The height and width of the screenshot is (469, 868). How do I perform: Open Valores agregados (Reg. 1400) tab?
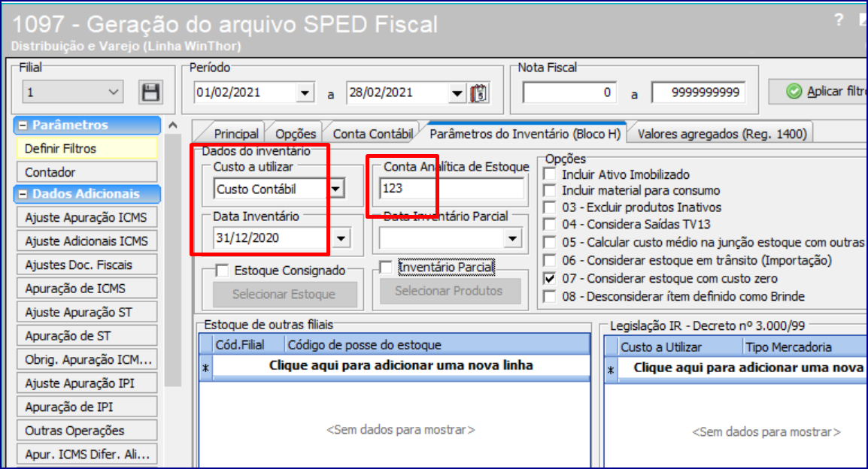tap(722, 134)
